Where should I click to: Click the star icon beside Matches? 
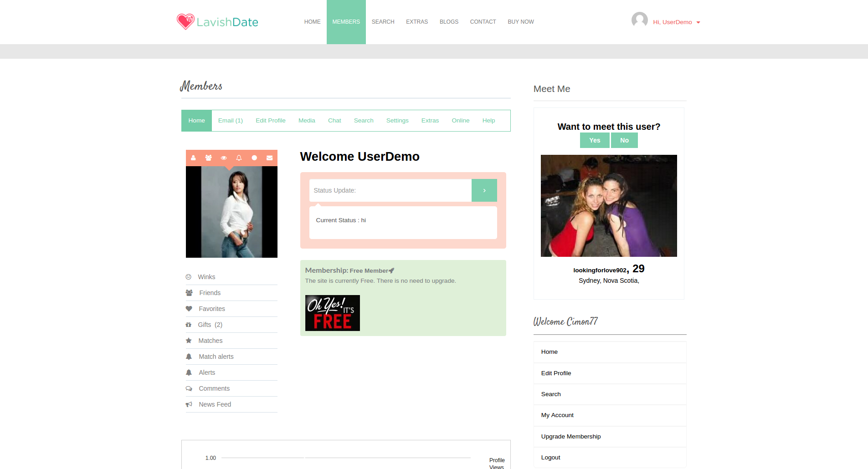point(189,341)
